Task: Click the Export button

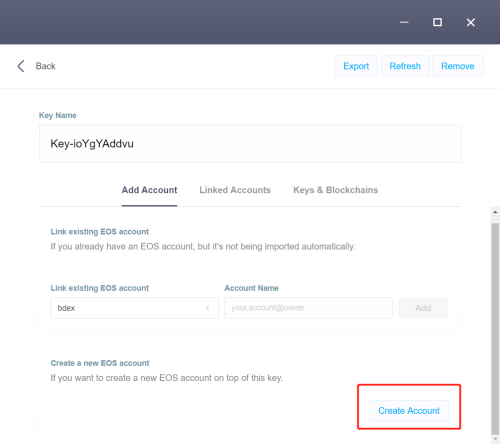Action: coord(356,66)
